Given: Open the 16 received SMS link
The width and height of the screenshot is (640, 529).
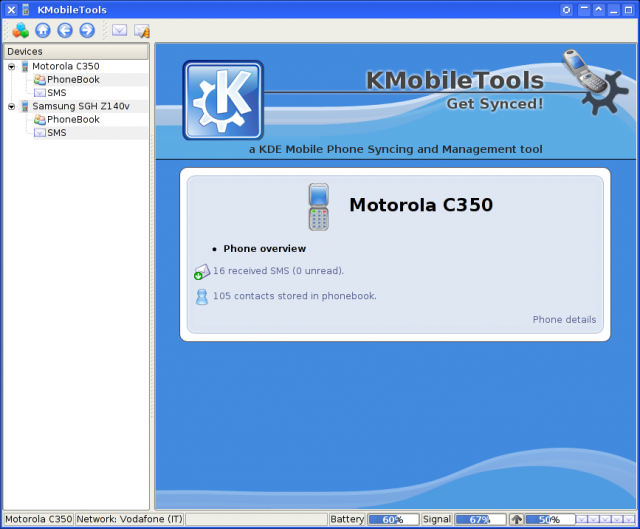Looking at the screenshot, I should pyautogui.click(x=278, y=271).
